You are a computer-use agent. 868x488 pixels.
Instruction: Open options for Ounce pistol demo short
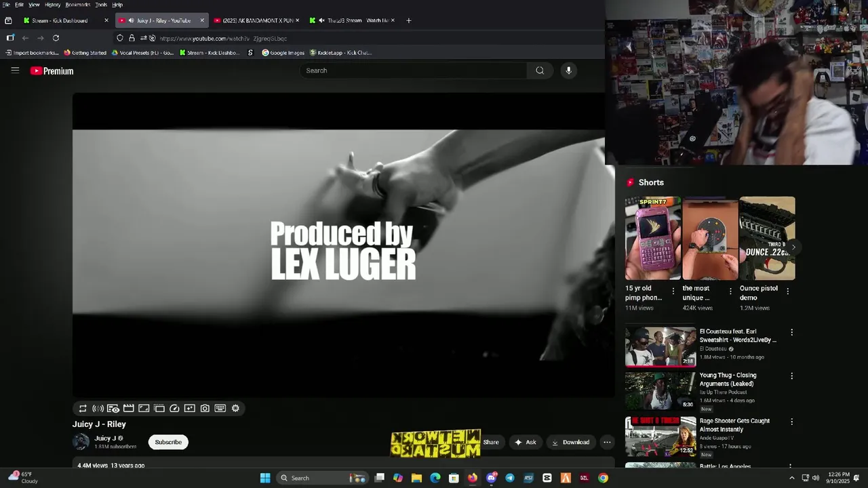coord(787,291)
